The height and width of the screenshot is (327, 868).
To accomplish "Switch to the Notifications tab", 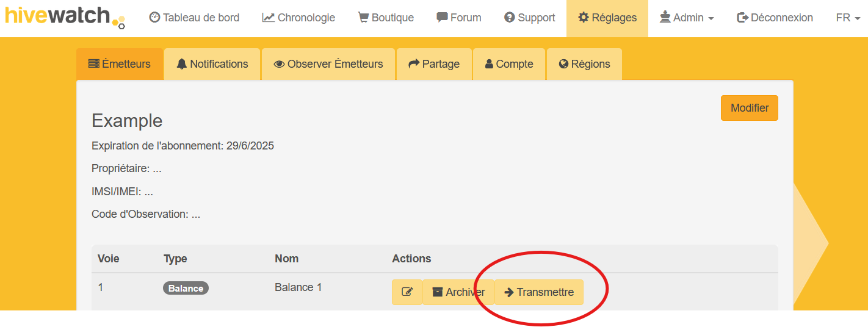I will (x=212, y=64).
